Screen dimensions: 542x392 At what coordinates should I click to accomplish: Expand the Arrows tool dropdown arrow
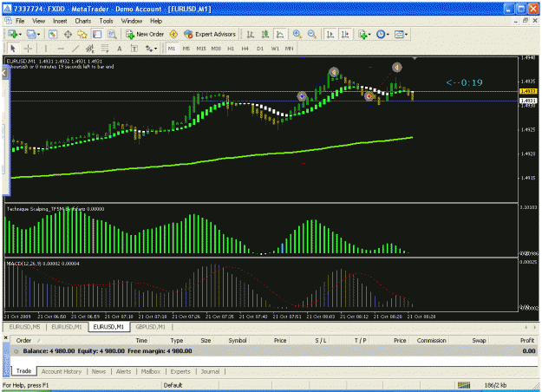[x=155, y=49]
